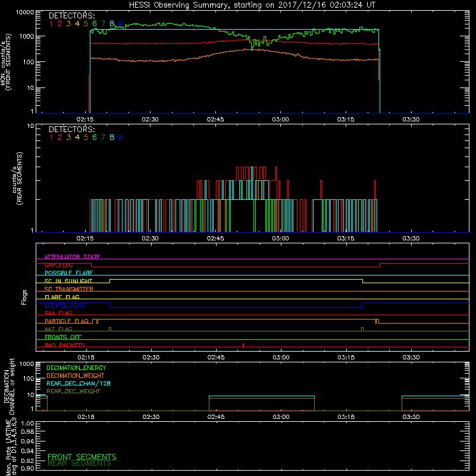Viewport: 476px width, 476px height.
Task: Click the "03:00" tick under the rear segments plot
Action: point(280,239)
